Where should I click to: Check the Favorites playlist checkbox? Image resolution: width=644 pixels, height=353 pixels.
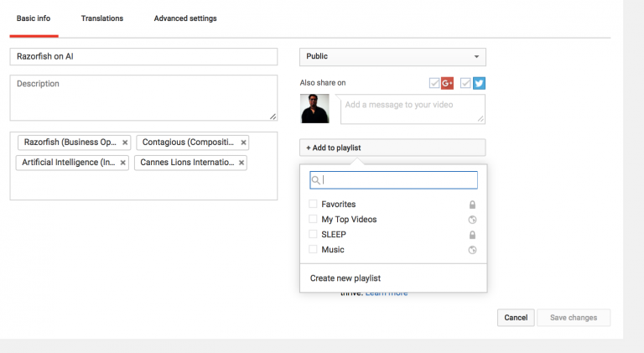point(313,204)
